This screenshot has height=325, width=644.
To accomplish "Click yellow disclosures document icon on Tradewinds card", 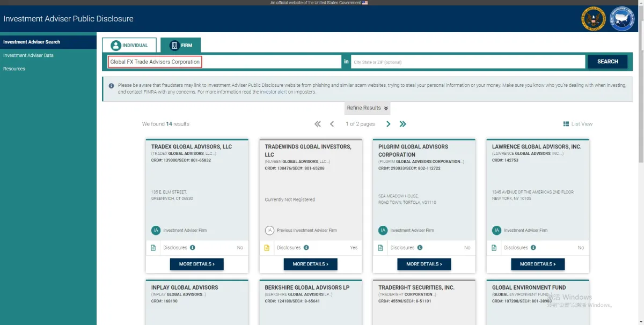I will (267, 248).
